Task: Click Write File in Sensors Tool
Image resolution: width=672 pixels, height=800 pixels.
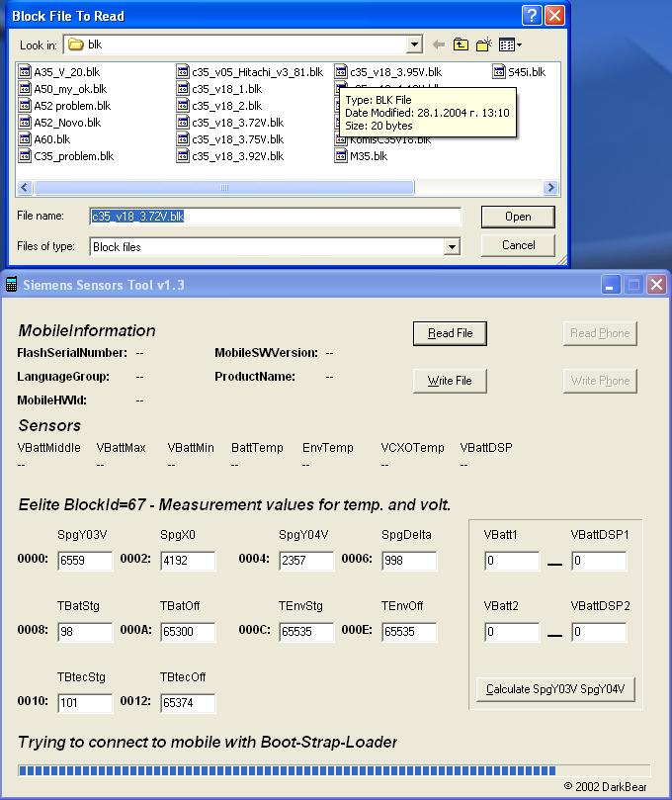Action: [x=450, y=381]
